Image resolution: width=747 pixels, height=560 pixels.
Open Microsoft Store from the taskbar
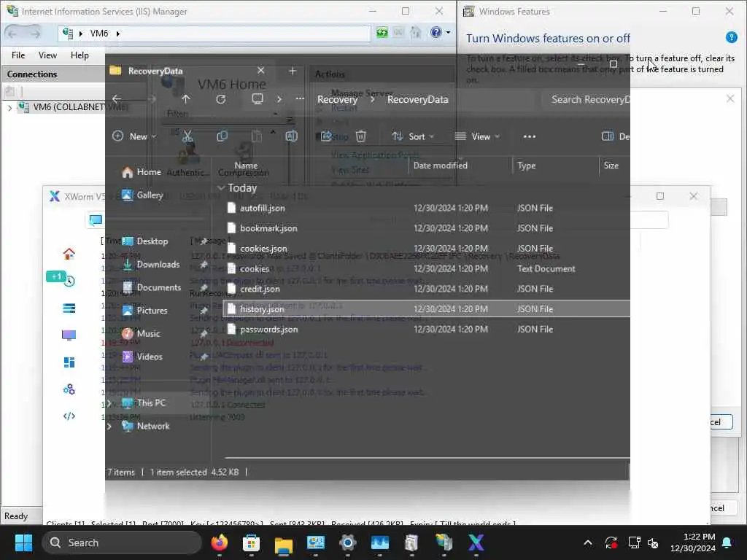(x=251, y=542)
